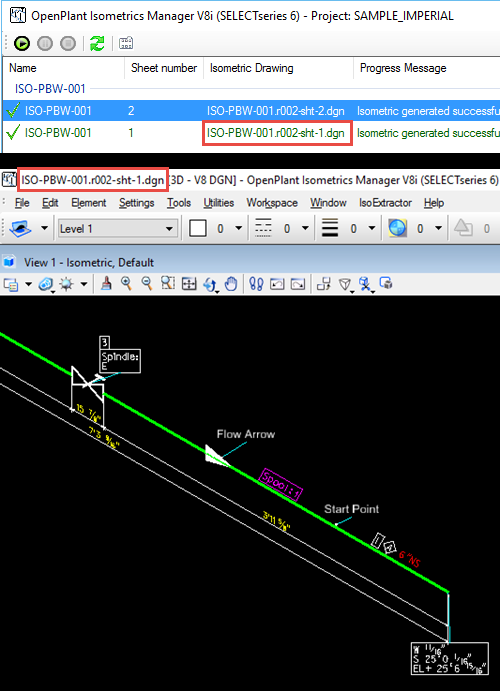Click the Fit View icon
500x691 pixels.
(x=189, y=284)
